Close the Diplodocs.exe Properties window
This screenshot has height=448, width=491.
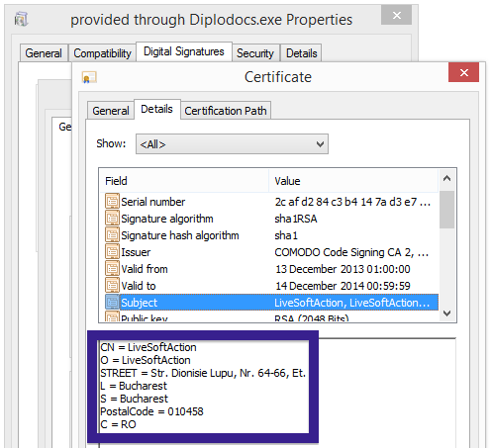[x=396, y=15]
